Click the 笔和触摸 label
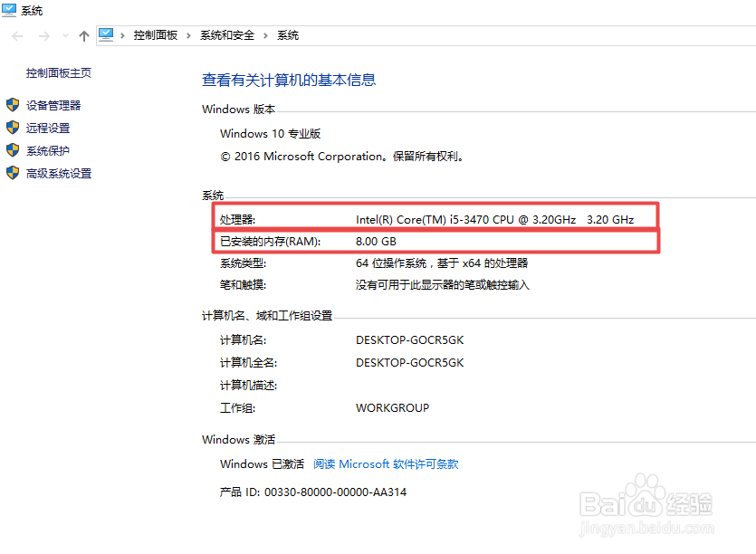The height and width of the screenshot is (554, 756). point(243,285)
